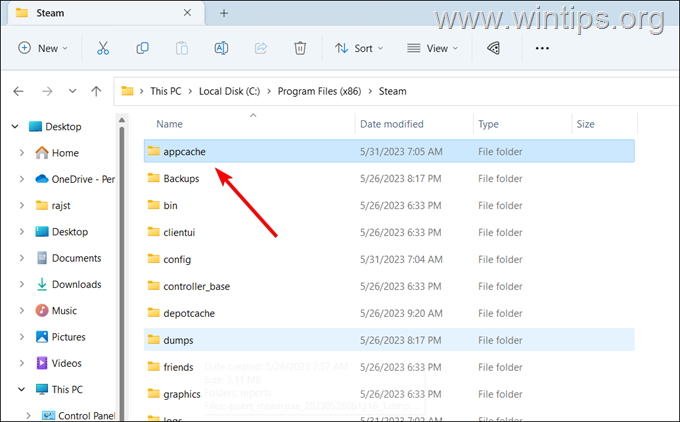This screenshot has width=680, height=422.
Task: Select the Backups folder
Action: (389, 178)
